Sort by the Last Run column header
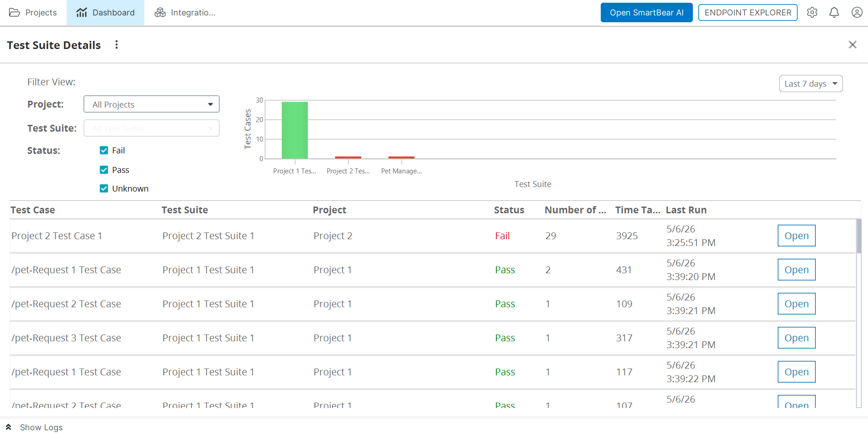The width and height of the screenshot is (868, 433). pos(686,210)
